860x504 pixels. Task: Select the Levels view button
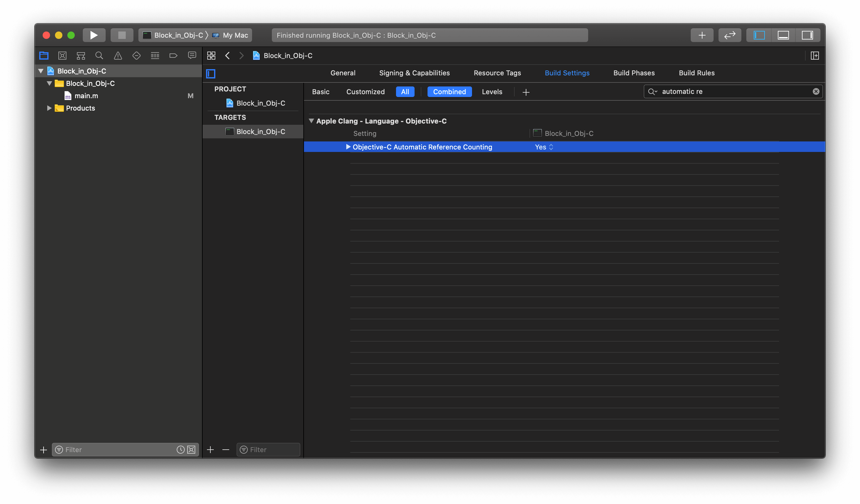[x=492, y=92]
